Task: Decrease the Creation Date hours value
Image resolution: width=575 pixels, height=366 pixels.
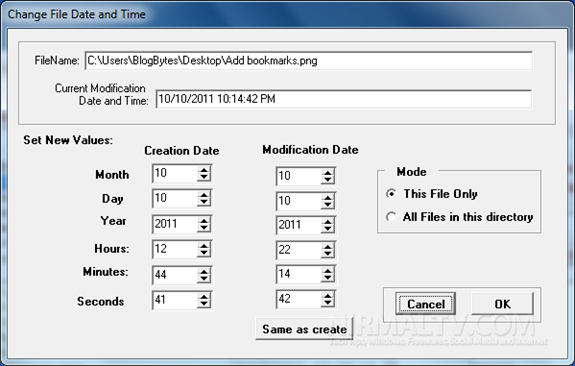Action: (x=204, y=253)
